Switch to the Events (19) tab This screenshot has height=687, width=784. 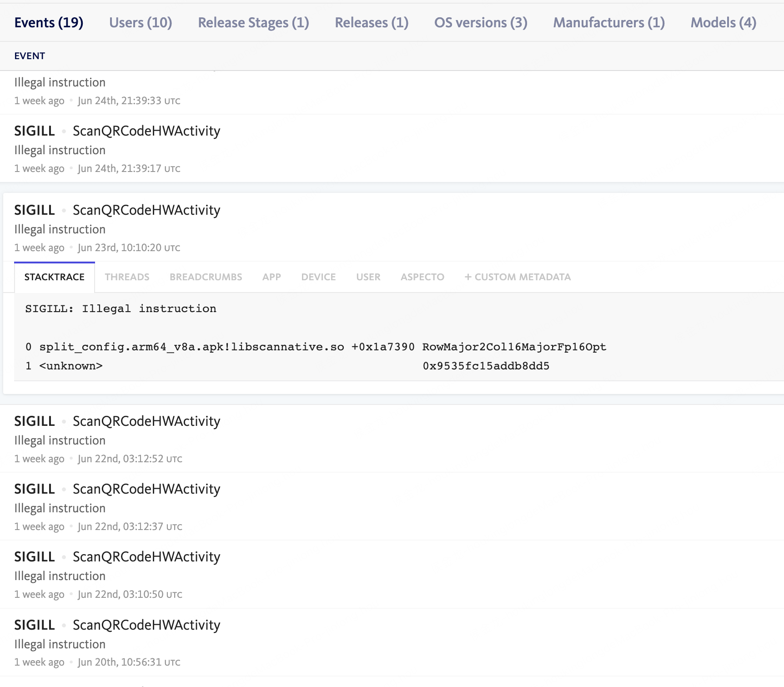(x=49, y=22)
